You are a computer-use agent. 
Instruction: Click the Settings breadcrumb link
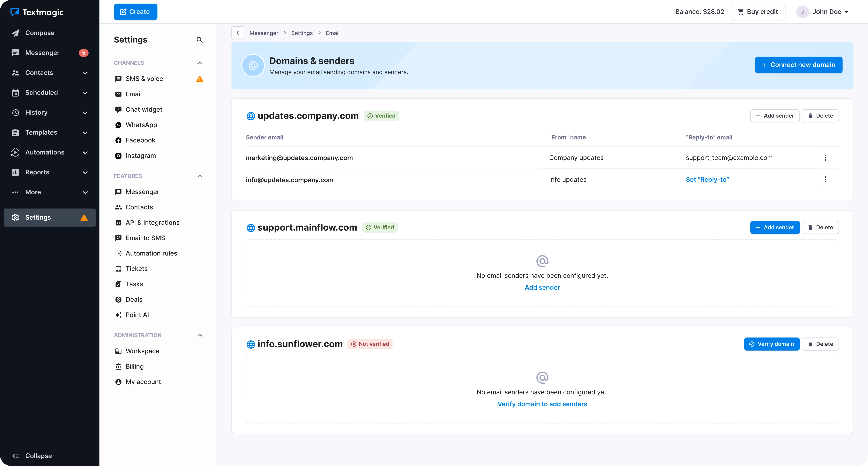coord(302,33)
